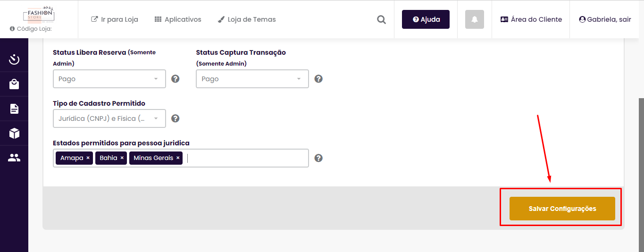Open the customers people icon in sidebar
The width and height of the screenshot is (644, 252).
[14, 158]
